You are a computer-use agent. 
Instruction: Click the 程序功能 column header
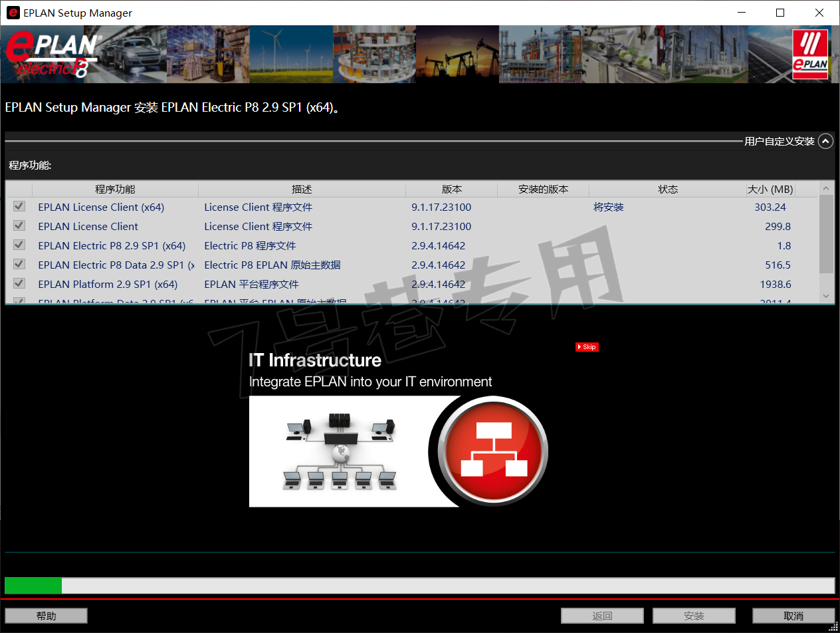pos(115,189)
